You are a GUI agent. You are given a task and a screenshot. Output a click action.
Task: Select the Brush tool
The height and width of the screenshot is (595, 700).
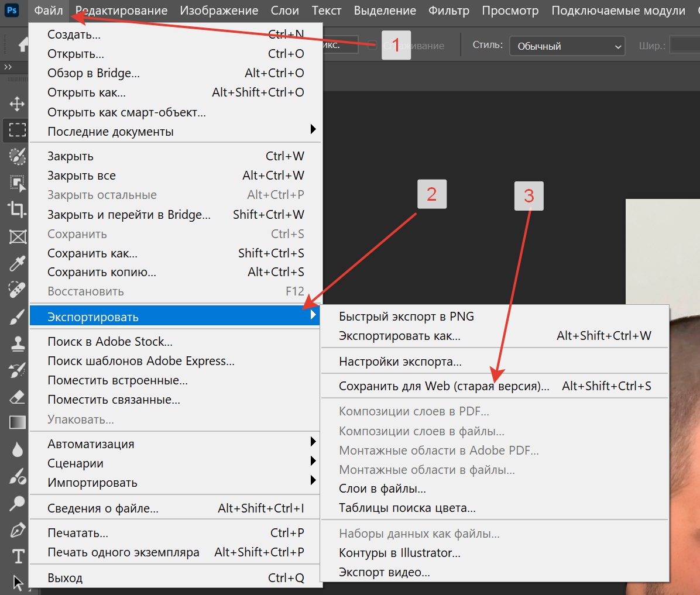(17, 317)
